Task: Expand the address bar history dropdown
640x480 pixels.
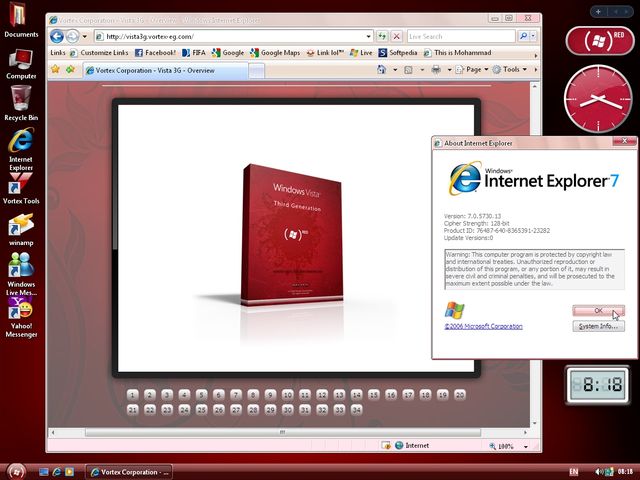Action: coord(369,36)
